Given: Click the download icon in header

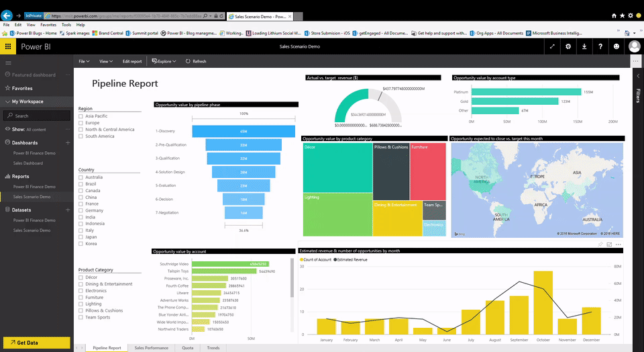Looking at the screenshot, I should [x=584, y=46].
